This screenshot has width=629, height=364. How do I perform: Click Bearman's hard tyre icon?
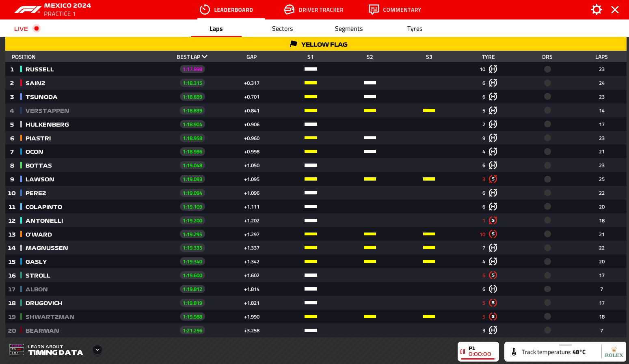coord(493,330)
